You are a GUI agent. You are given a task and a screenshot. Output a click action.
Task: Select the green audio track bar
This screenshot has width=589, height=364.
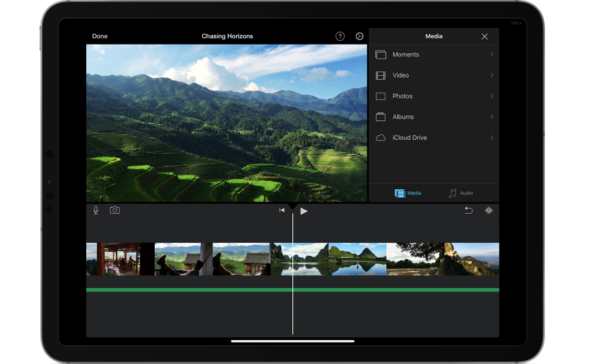pos(292,290)
